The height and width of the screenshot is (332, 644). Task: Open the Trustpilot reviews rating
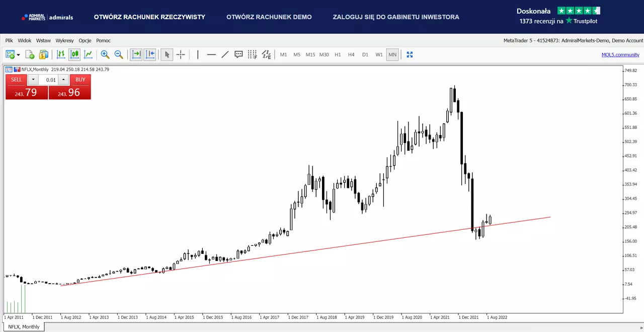[x=558, y=16]
